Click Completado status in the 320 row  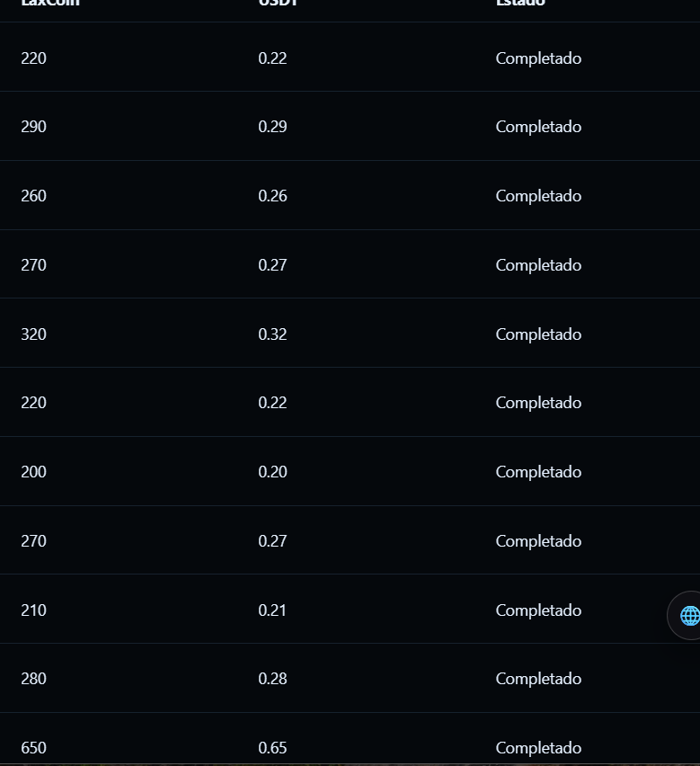point(538,334)
